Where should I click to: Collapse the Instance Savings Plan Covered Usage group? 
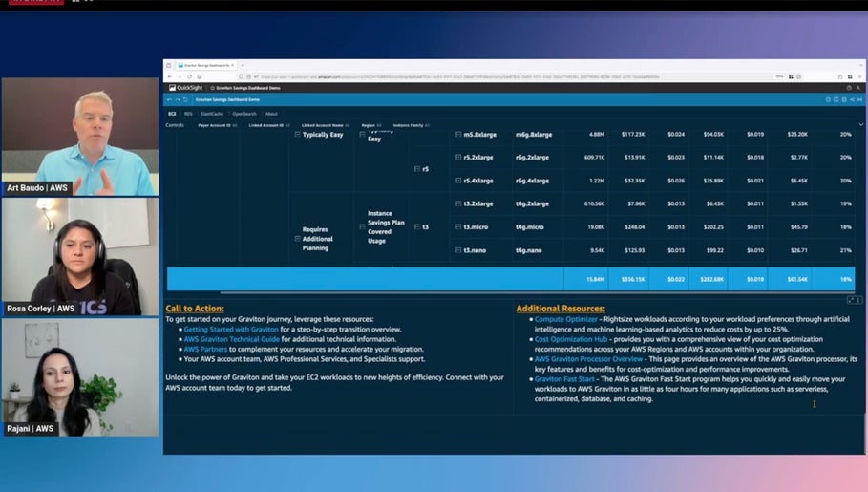(362, 226)
